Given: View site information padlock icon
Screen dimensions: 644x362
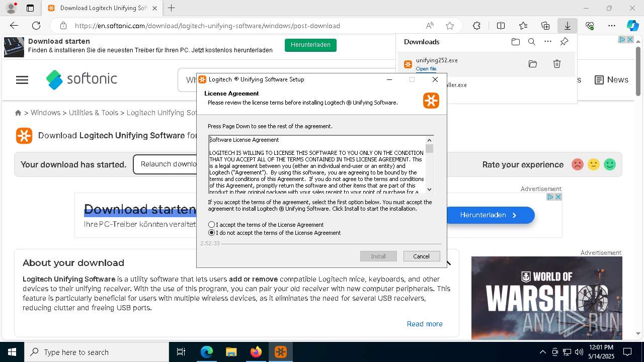Looking at the screenshot, I should tap(63, 26).
